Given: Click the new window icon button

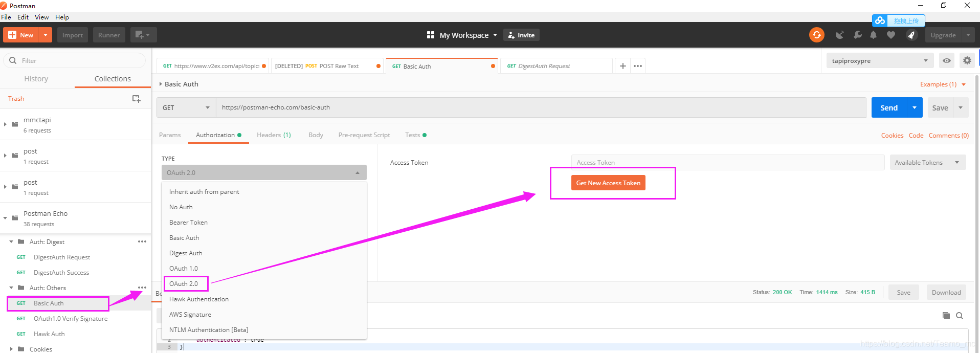Looking at the screenshot, I should [143, 35].
